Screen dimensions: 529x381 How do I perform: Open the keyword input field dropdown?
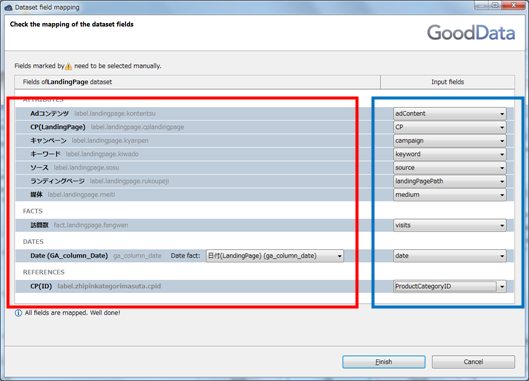coord(450,154)
